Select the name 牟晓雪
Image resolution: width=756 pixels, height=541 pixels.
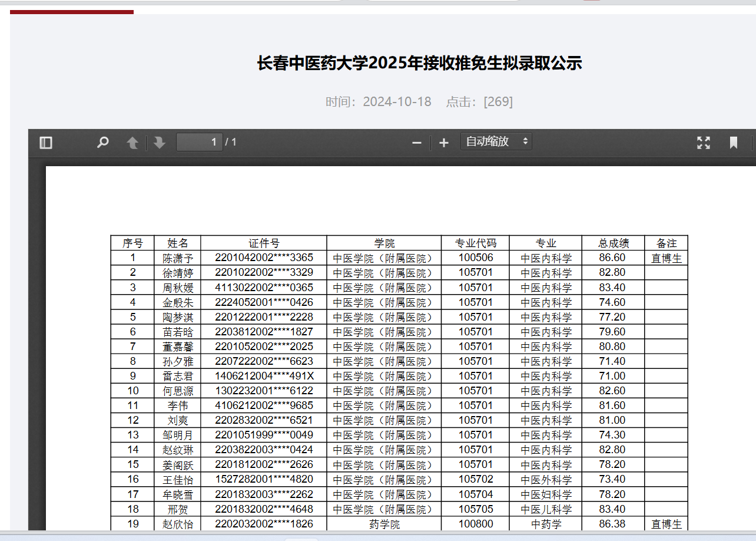178,494
